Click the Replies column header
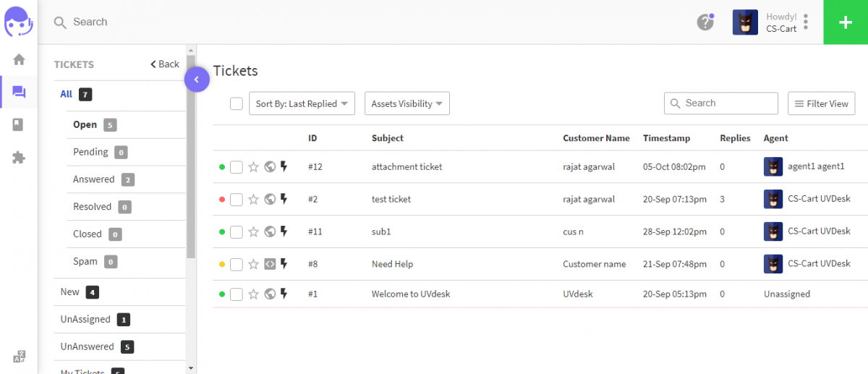This screenshot has width=868, height=374. click(735, 138)
